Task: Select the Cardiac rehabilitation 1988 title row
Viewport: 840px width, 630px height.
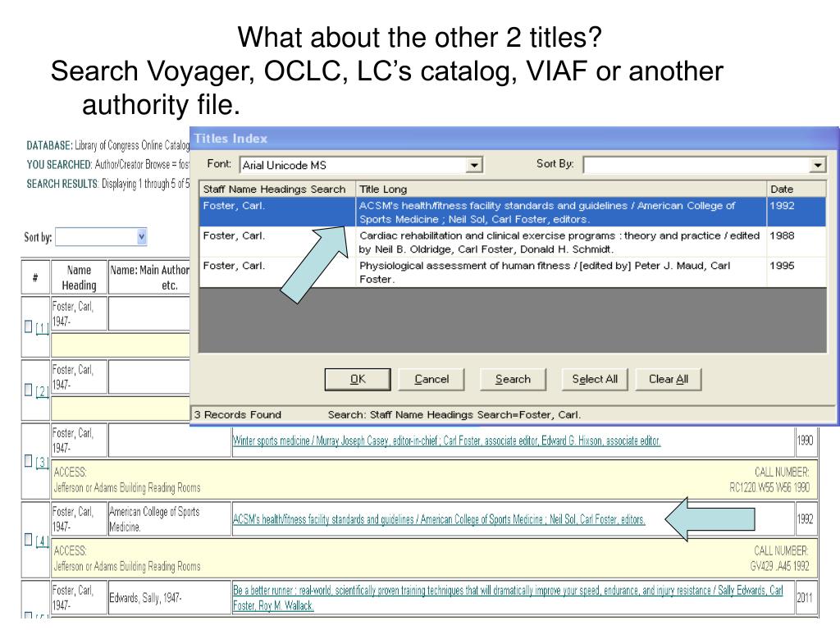Action: tap(513, 242)
